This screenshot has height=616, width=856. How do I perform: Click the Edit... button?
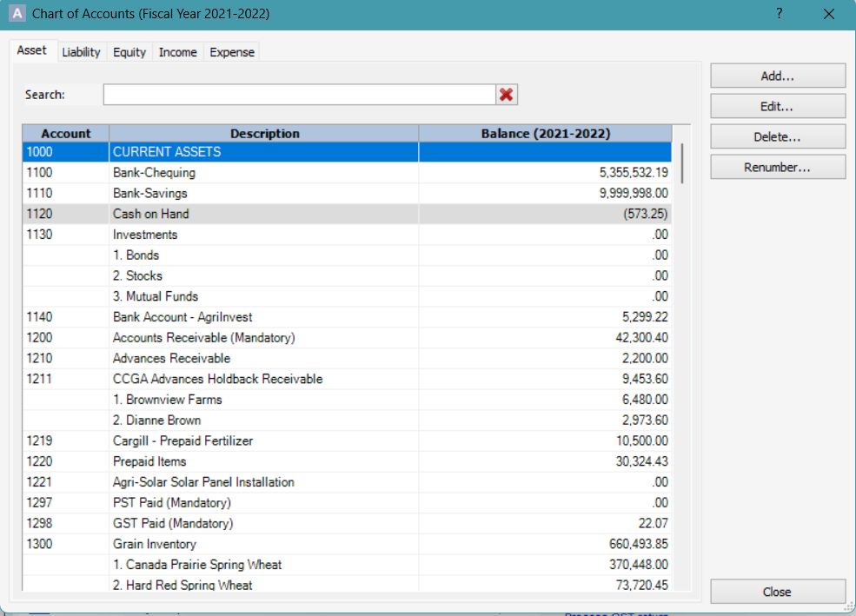(777, 107)
